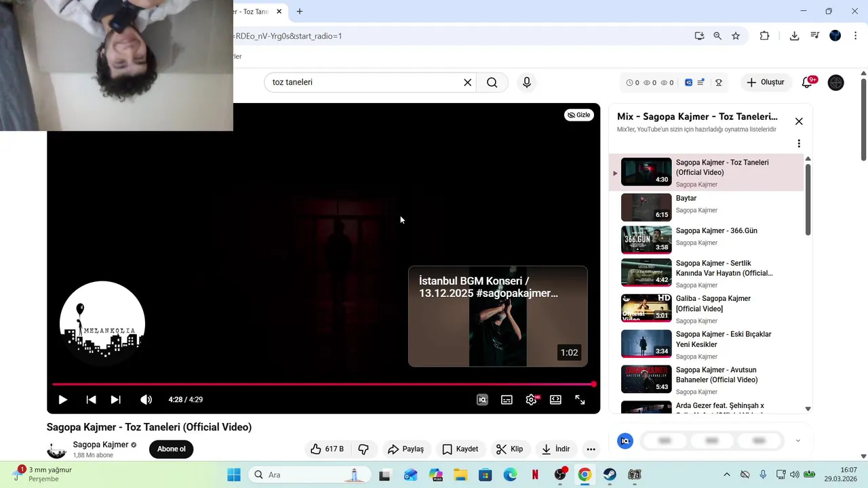The width and height of the screenshot is (868, 488).
Task: Toggle subtitles captions in player
Action: pos(507,400)
